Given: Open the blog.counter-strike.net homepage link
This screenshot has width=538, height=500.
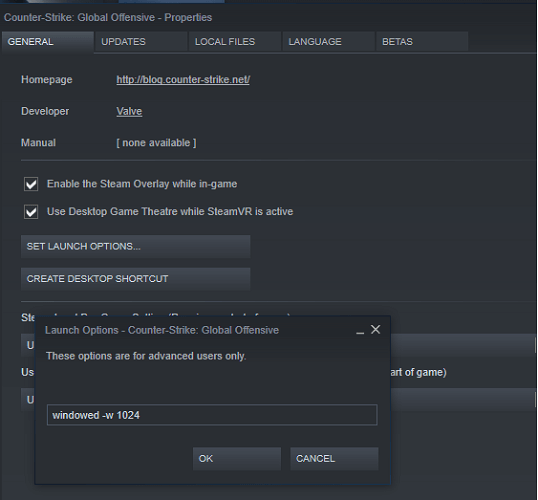Looking at the screenshot, I should pos(183,80).
